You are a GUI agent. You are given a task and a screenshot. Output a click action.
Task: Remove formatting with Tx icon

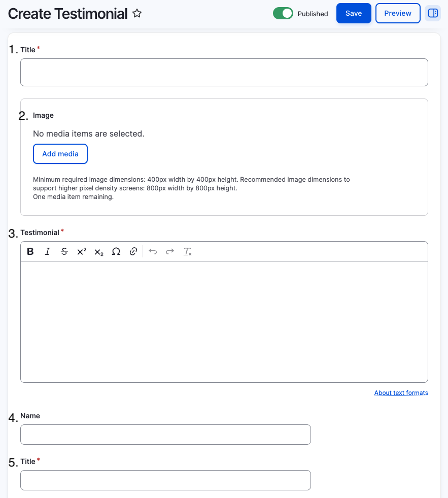click(187, 252)
